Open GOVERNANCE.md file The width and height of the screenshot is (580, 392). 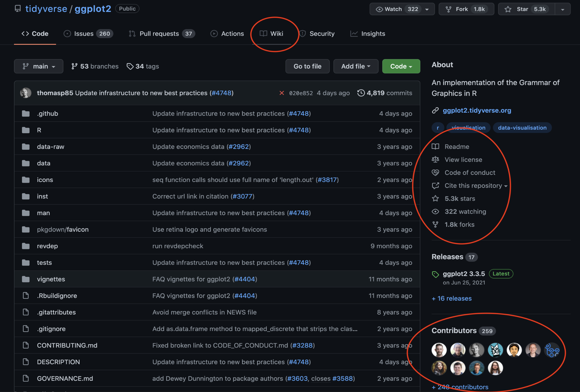(65, 378)
